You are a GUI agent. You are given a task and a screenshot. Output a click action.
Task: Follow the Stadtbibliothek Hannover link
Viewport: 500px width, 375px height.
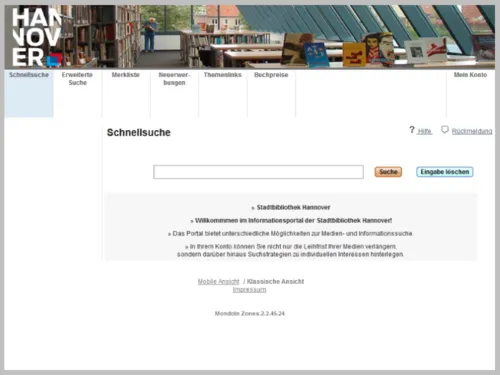pyautogui.click(x=293, y=207)
